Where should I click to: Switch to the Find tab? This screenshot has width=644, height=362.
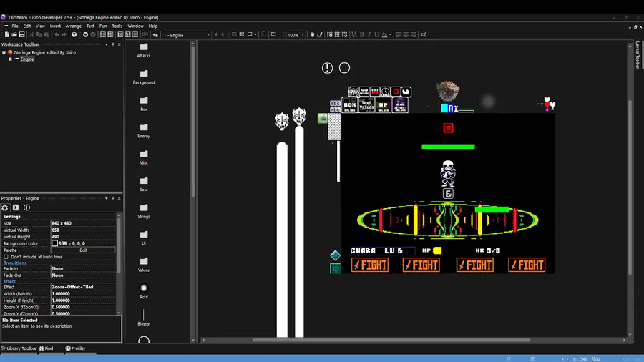[x=47, y=348]
